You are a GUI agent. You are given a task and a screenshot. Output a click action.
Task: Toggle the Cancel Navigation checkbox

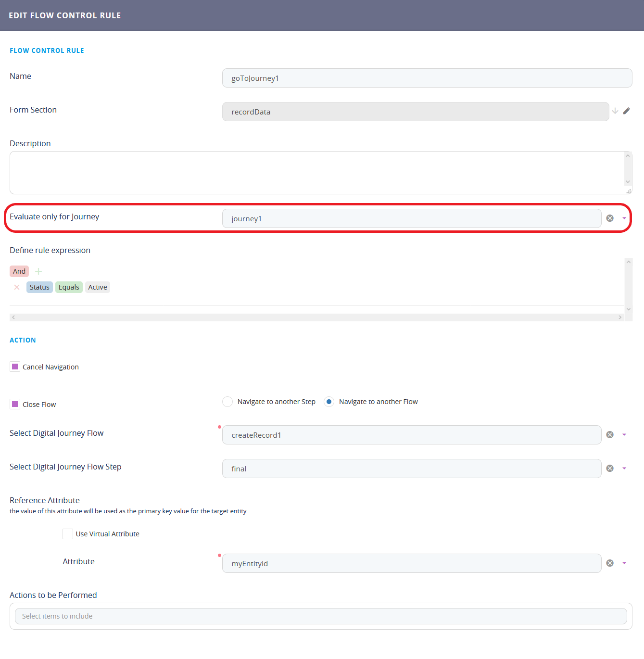click(x=15, y=367)
